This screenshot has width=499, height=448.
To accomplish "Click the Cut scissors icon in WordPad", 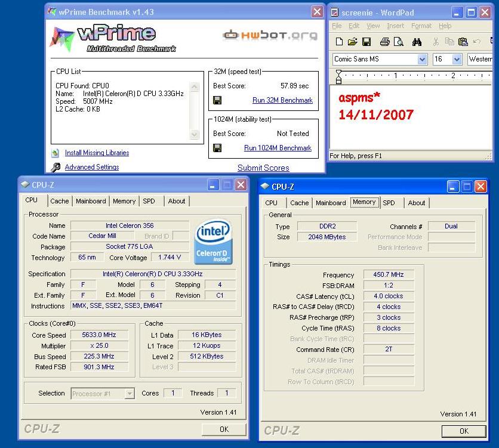I will [436, 42].
